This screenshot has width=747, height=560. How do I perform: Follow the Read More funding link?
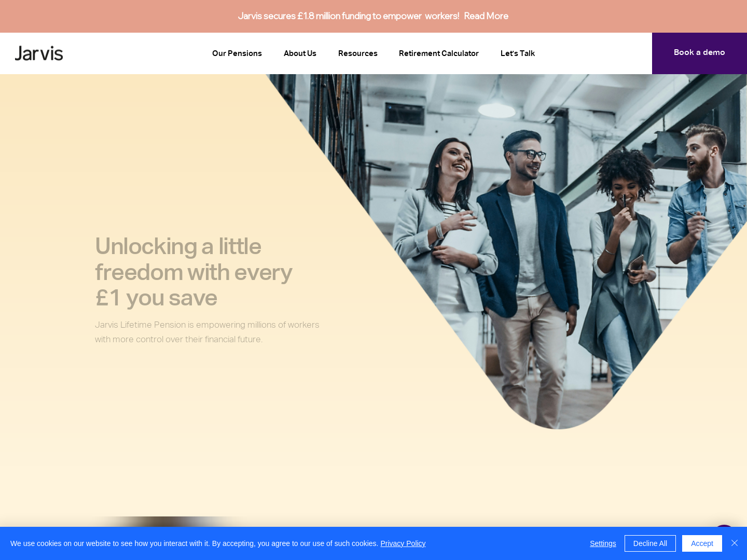pos(486,16)
